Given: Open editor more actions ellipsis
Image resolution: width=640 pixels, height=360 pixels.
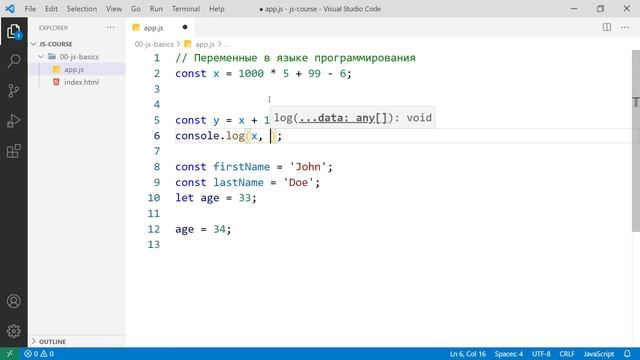Looking at the screenshot, I should click(x=625, y=27).
